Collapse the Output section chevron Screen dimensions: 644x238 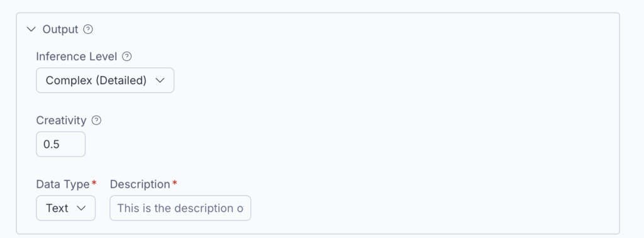pos(31,30)
